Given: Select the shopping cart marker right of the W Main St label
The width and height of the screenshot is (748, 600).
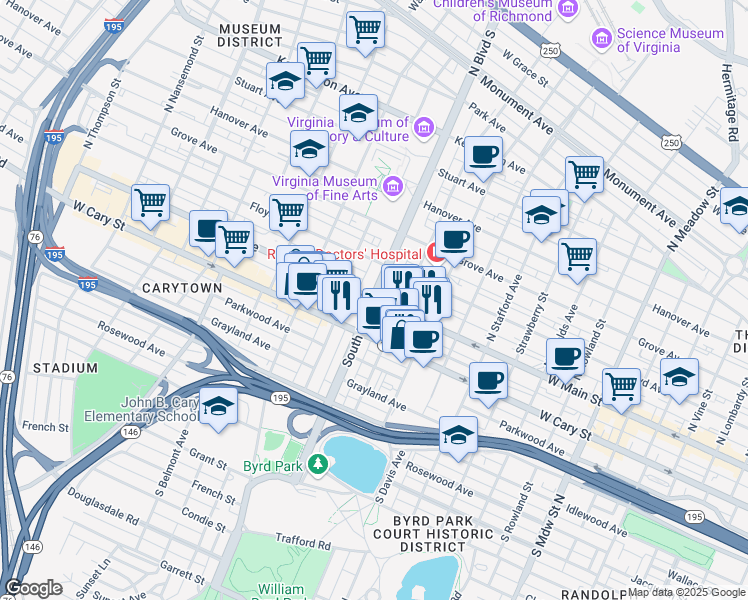Looking at the screenshot, I should click(621, 388).
